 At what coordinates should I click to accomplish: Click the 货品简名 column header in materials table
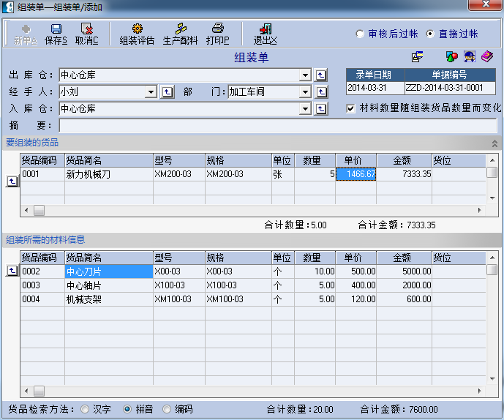pyautogui.click(x=108, y=258)
